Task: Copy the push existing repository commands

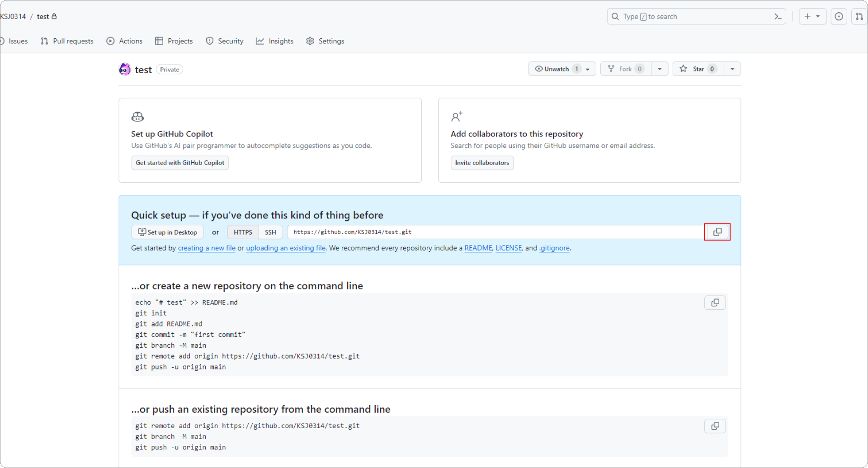Action: 715,426
